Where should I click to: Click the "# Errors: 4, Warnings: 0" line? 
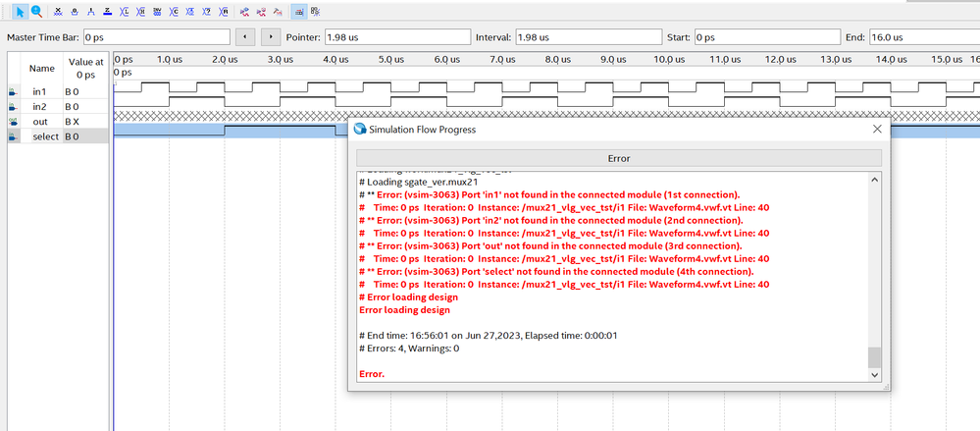pos(409,349)
